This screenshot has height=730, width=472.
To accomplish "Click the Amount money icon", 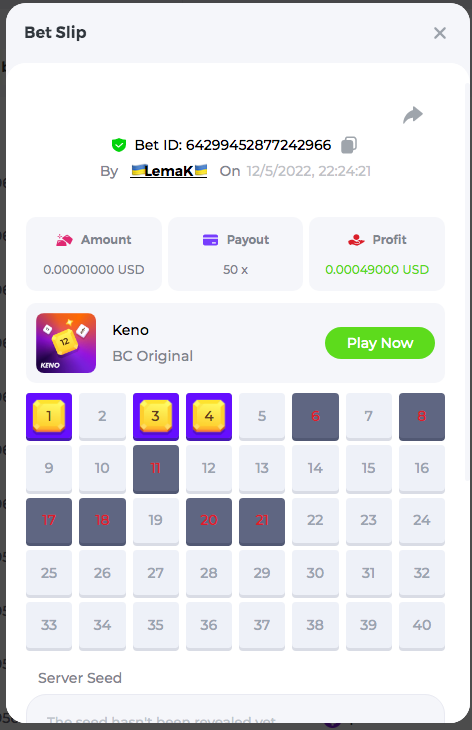I will tap(64, 240).
